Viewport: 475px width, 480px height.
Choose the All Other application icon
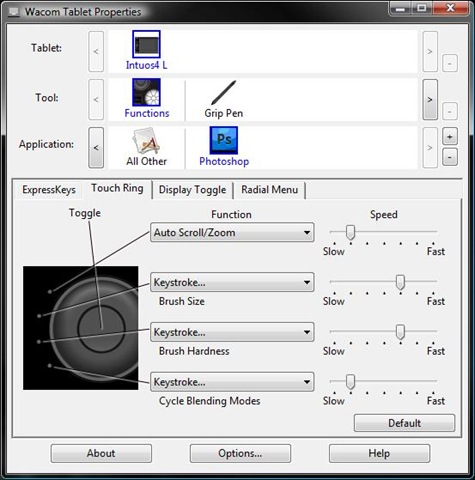[146, 141]
